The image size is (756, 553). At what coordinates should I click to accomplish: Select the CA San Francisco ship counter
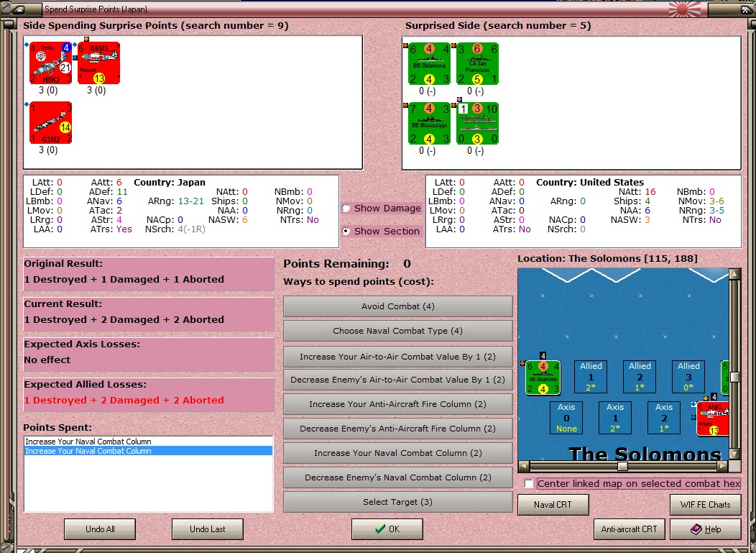[x=477, y=64]
